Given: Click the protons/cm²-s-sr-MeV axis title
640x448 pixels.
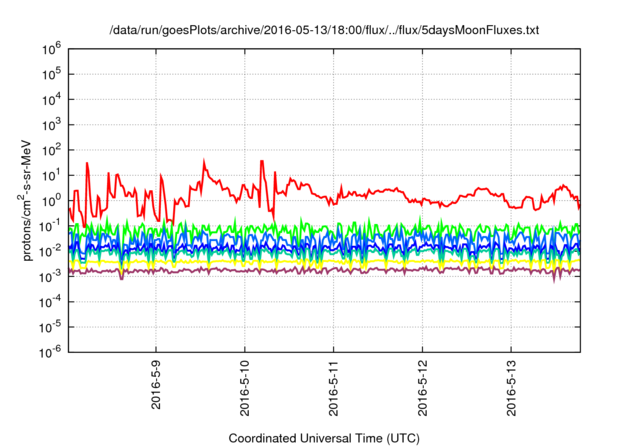Looking at the screenshot, I should pyautogui.click(x=26, y=200).
